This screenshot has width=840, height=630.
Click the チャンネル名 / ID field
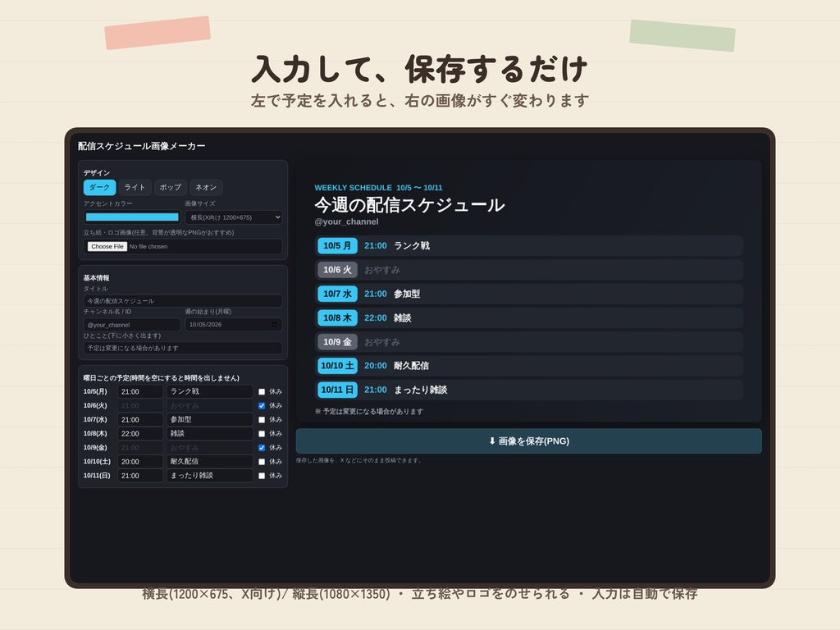click(132, 325)
